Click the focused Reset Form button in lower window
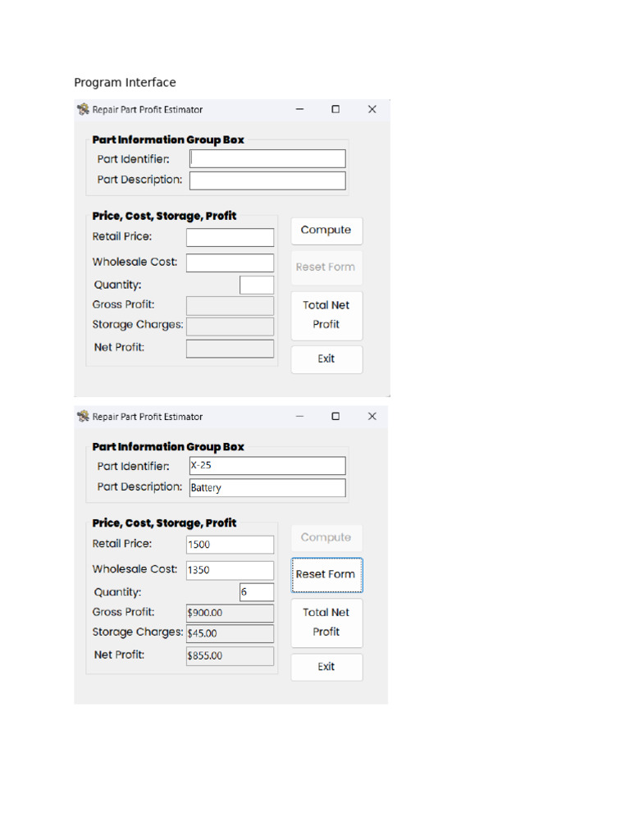This screenshot has height=840, width=630. 326,575
